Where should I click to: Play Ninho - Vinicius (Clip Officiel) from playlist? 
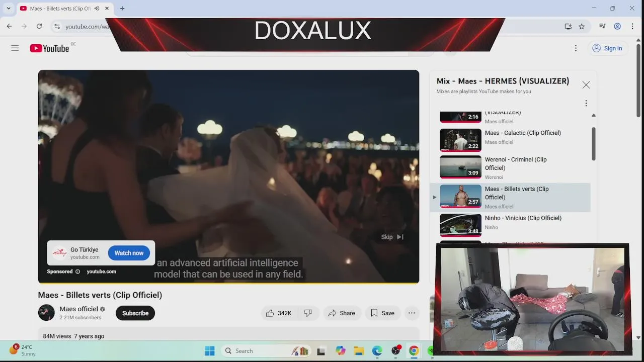510,225
